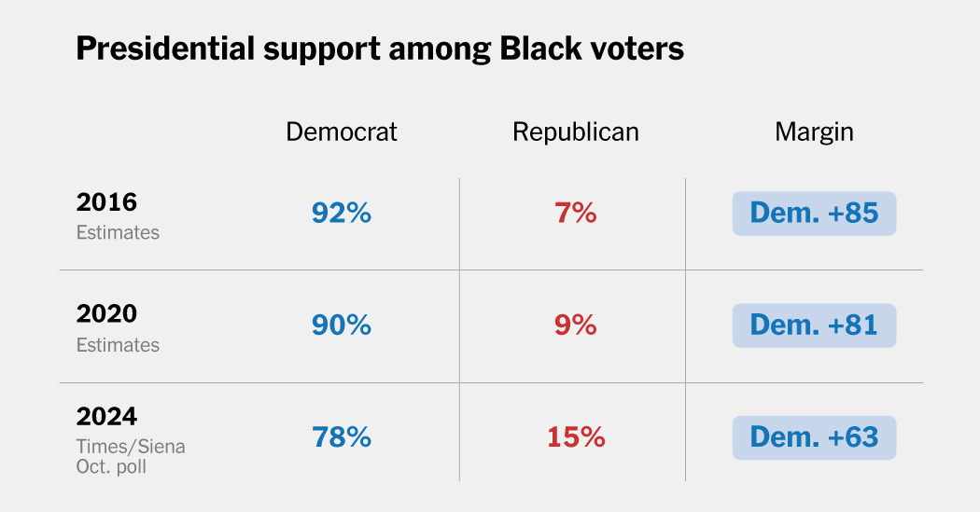Image resolution: width=980 pixels, height=512 pixels.
Task: Click the Margin column header
Action: pos(814,132)
